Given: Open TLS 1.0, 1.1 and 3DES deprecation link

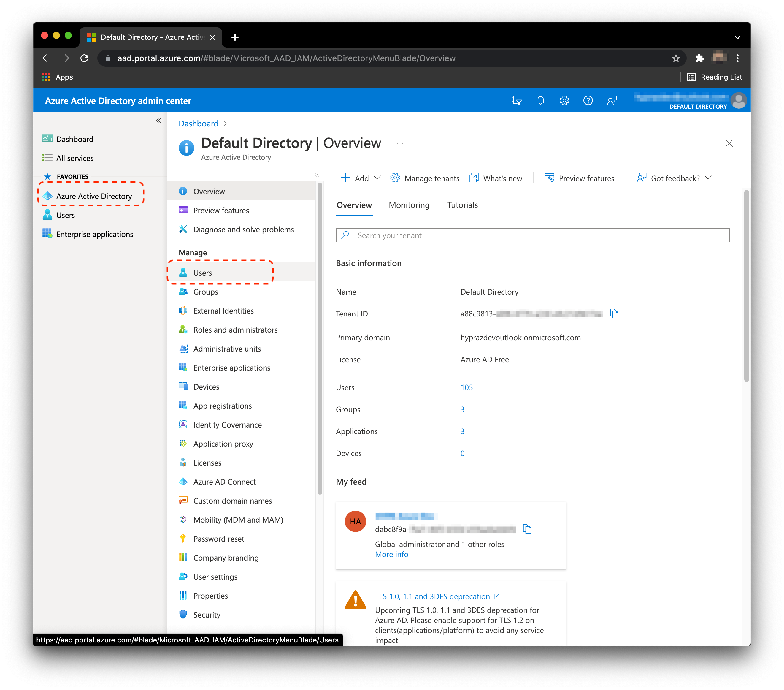Looking at the screenshot, I should coord(432,596).
